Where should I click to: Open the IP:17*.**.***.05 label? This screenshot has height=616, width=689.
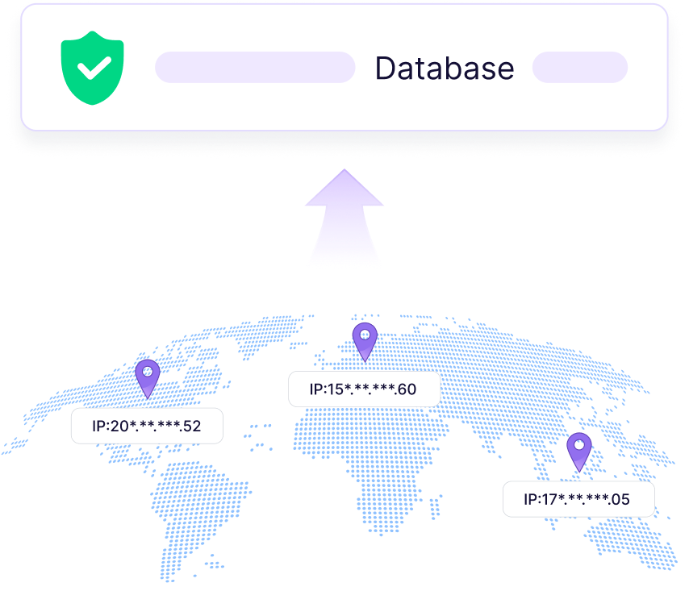point(578,499)
